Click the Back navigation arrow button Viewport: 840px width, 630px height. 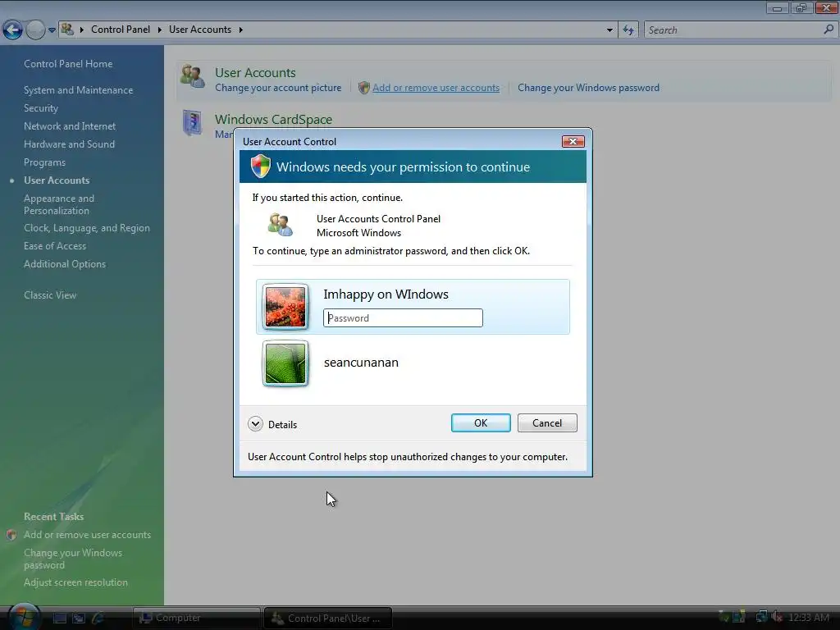tap(13, 30)
